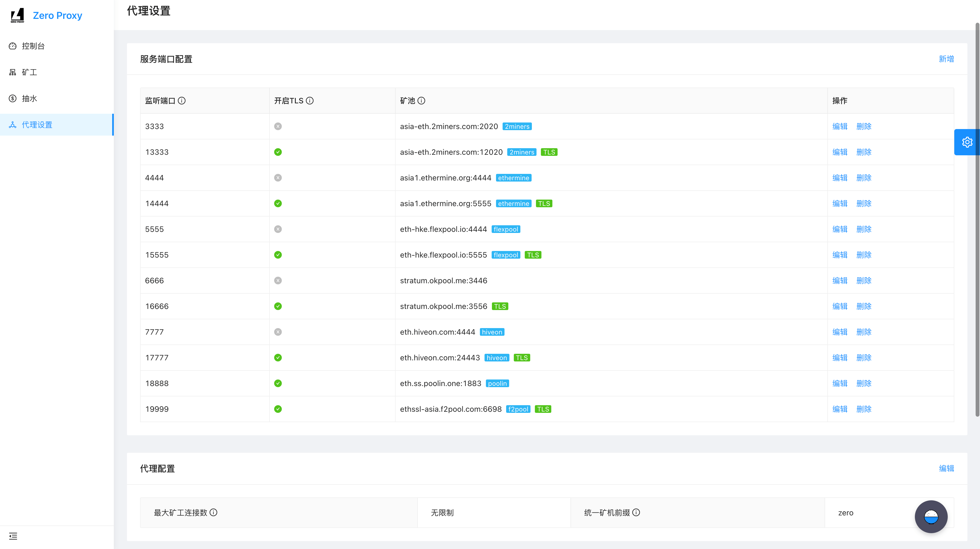Go to the 矿工 menu item

[29, 72]
